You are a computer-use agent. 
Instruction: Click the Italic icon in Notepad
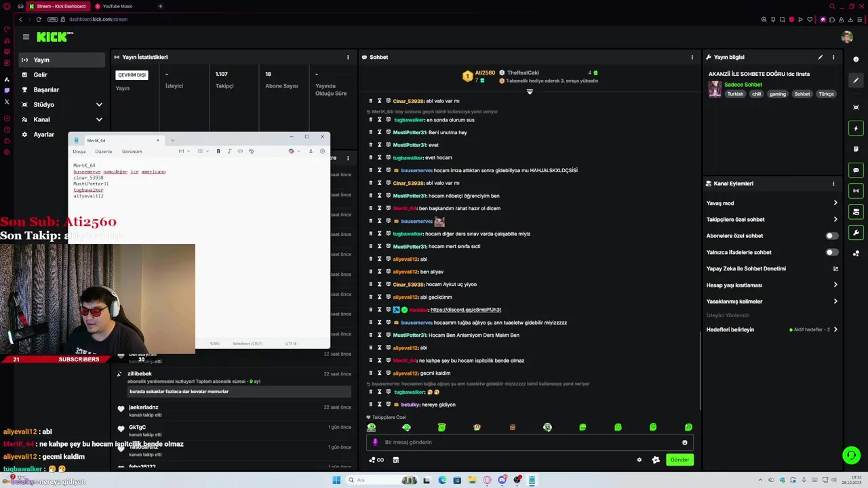[x=229, y=151]
